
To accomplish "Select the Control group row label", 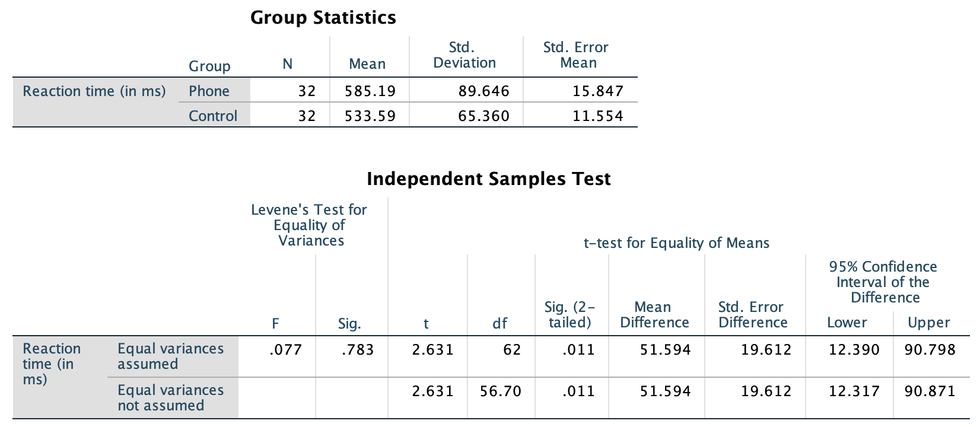I will pos(212,116).
